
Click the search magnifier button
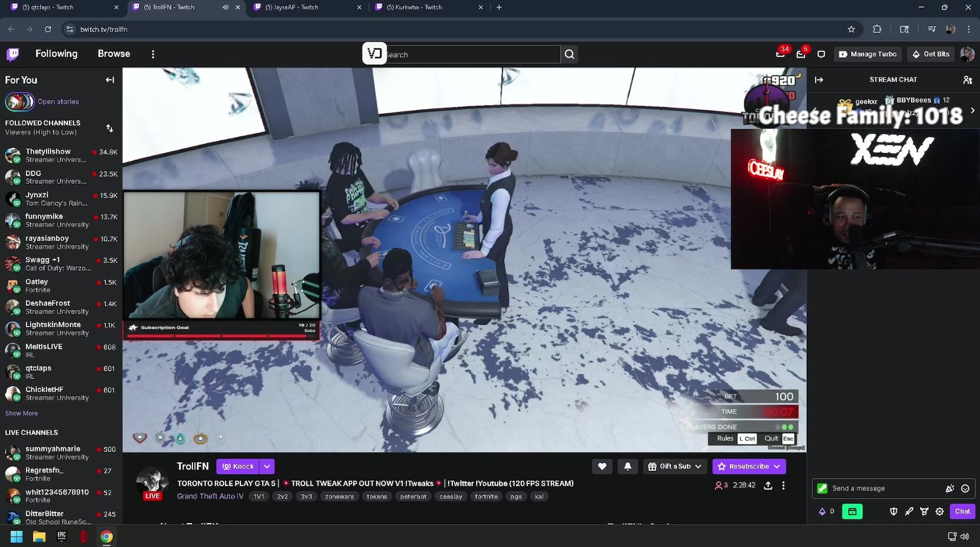click(570, 54)
